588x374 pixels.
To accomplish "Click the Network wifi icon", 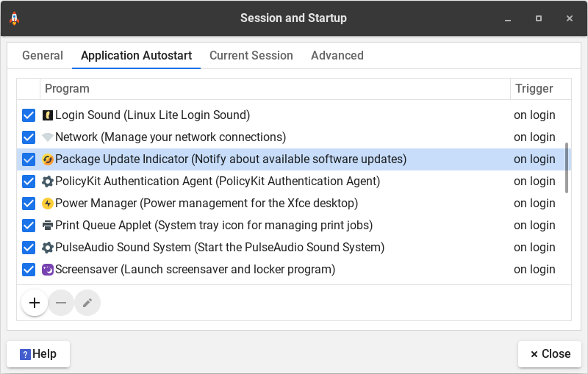I will (x=48, y=137).
